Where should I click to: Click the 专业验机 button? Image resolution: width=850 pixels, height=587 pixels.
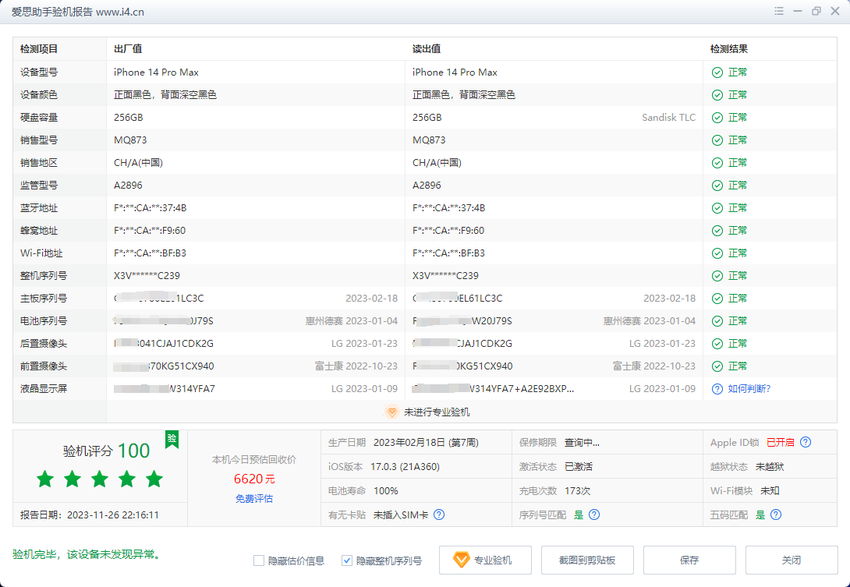tap(485, 560)
